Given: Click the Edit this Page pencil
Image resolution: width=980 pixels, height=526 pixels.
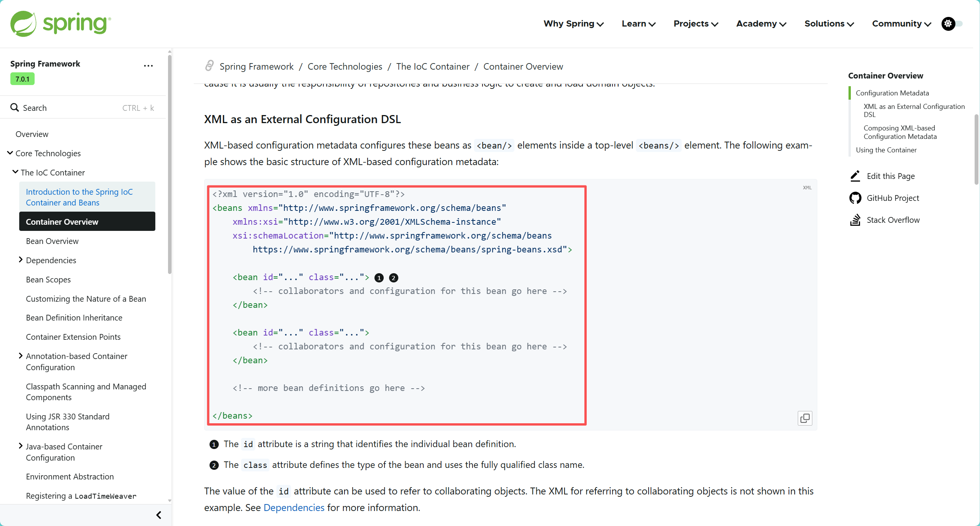Looking at the screenshot, I should click(x=855, y=176).
